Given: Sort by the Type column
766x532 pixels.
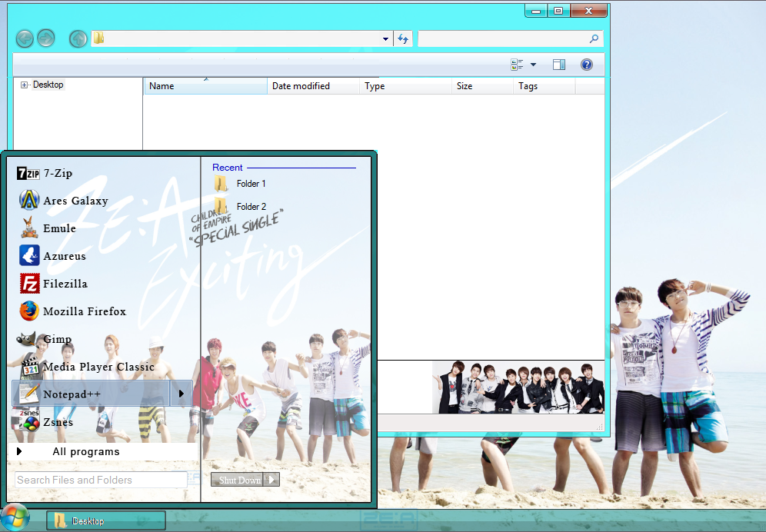Looking at the screenshot, I should [405, 86].
